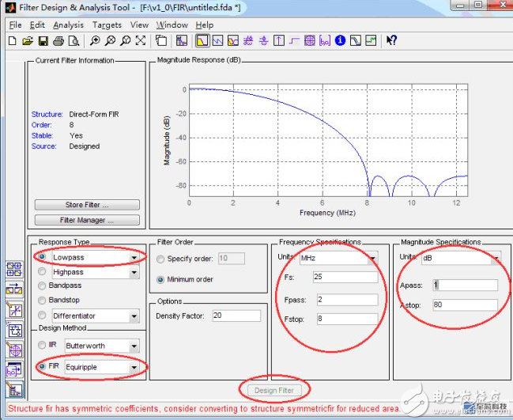Show the Phase Response plot
513x420 pixels.
[218, 41]
